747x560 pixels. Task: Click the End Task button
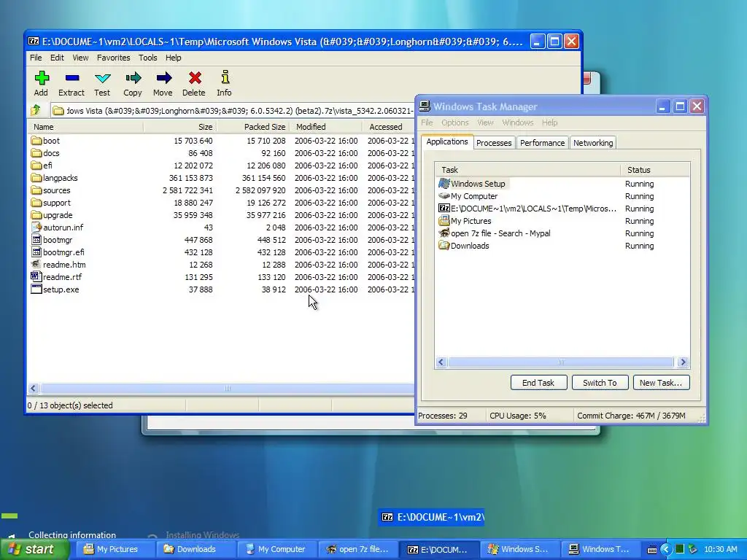click(x=538, y=383)
